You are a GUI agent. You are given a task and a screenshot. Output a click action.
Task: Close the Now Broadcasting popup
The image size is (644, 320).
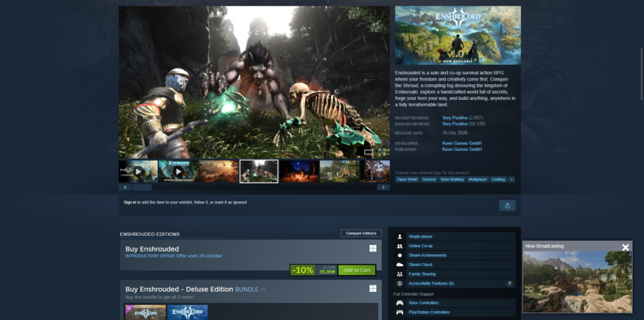pos(625,247)
